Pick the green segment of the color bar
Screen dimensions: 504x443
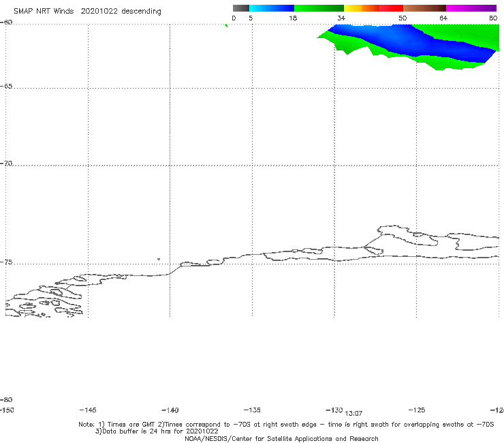pyautogui.click(x=319, y=8)
